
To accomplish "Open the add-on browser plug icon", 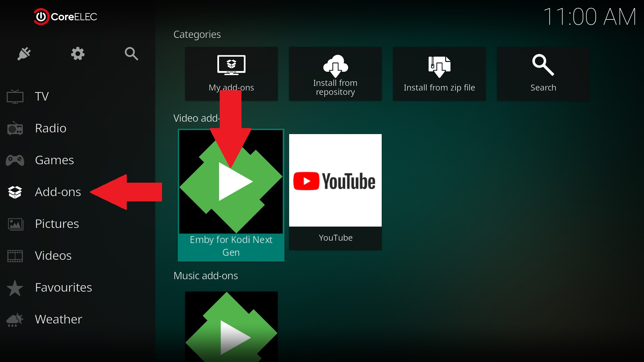I will click(24, 54).
